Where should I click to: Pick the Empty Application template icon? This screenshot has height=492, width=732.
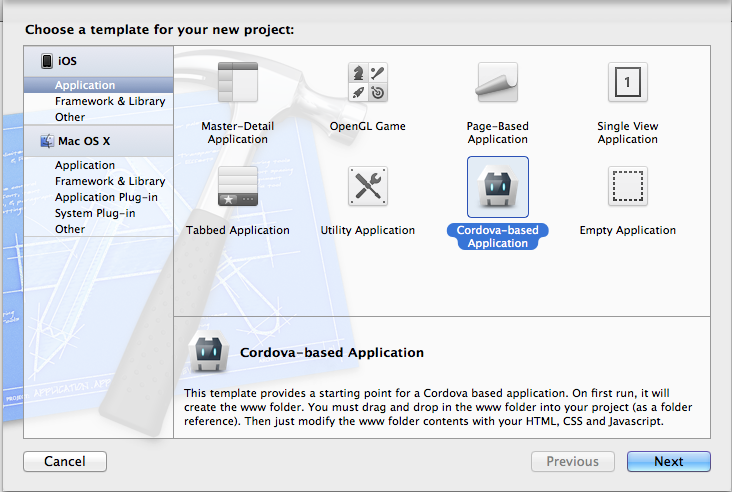pos(627,186)
